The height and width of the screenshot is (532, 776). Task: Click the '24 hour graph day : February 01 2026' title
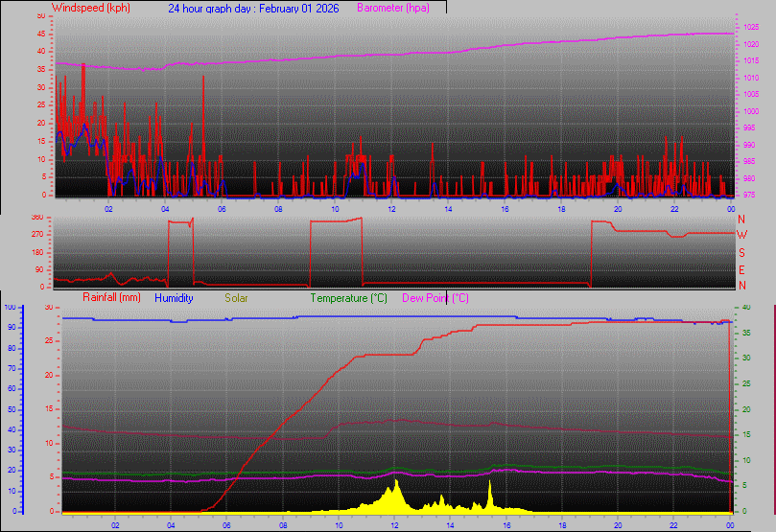(x=253, y=9)
